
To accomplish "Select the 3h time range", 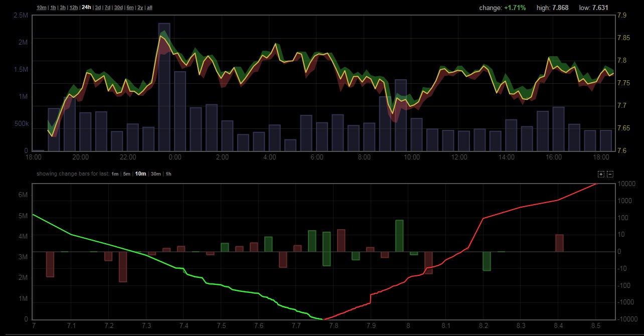I will pyautogui.click(x=63, y=8).
